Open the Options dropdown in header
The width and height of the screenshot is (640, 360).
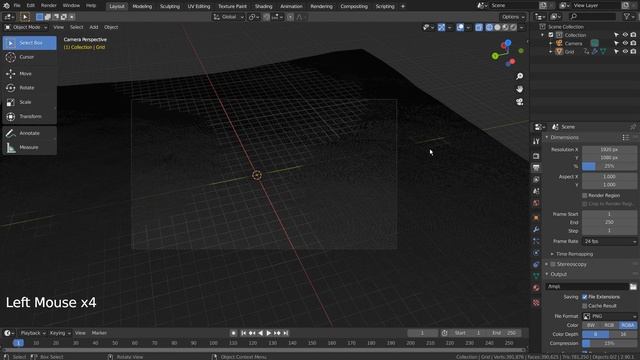point(513,17)
